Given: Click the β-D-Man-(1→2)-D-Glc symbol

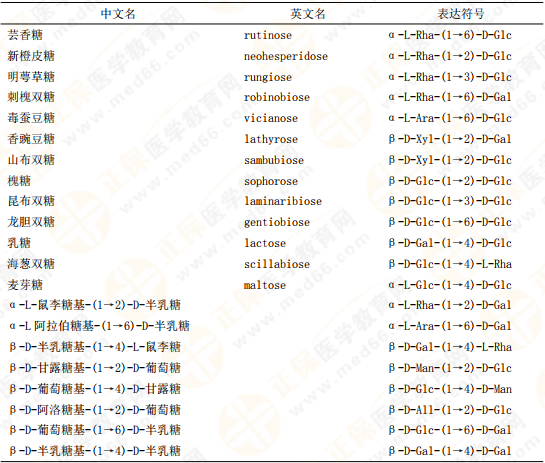Looking at the screenshot, I should (450, 367).
